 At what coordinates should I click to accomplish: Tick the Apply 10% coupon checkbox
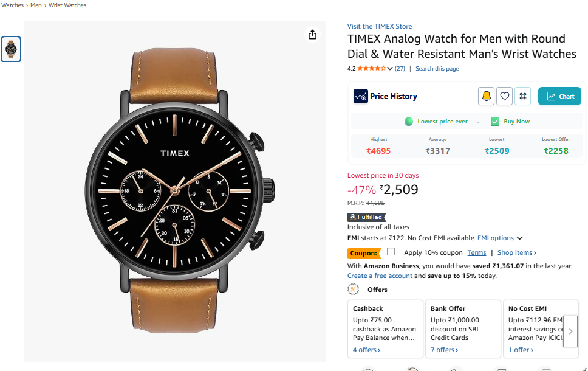pos(391,252)
